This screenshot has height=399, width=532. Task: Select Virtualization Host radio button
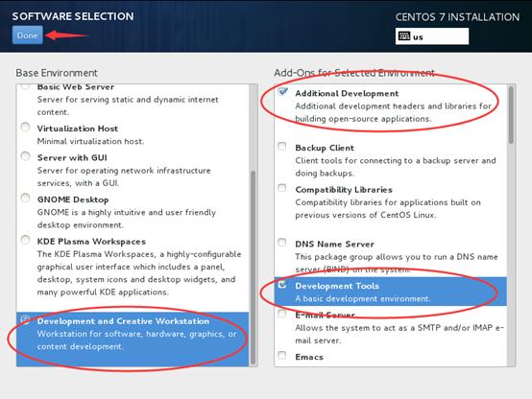tap(25, 127)
